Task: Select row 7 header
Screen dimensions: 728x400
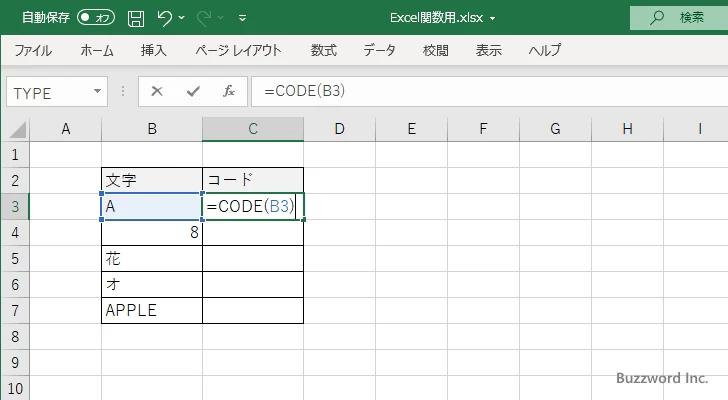Action: (15, 310)
